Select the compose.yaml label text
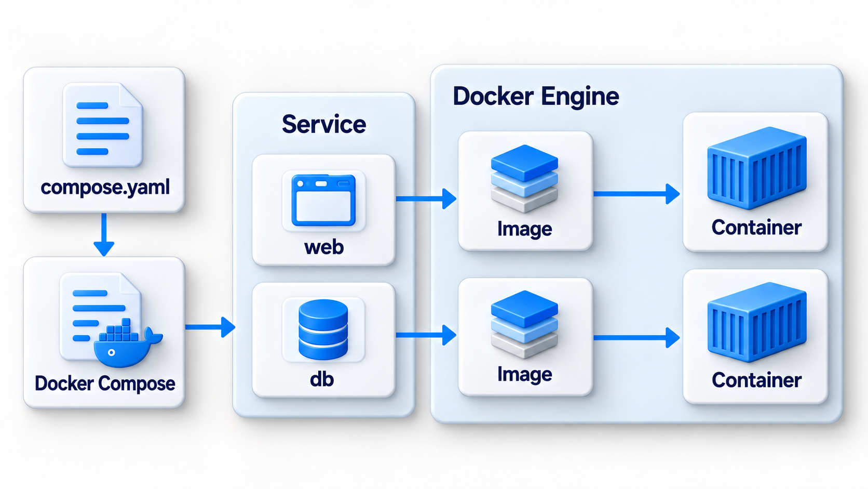The image size is (868, 489). tap(105, 188)
